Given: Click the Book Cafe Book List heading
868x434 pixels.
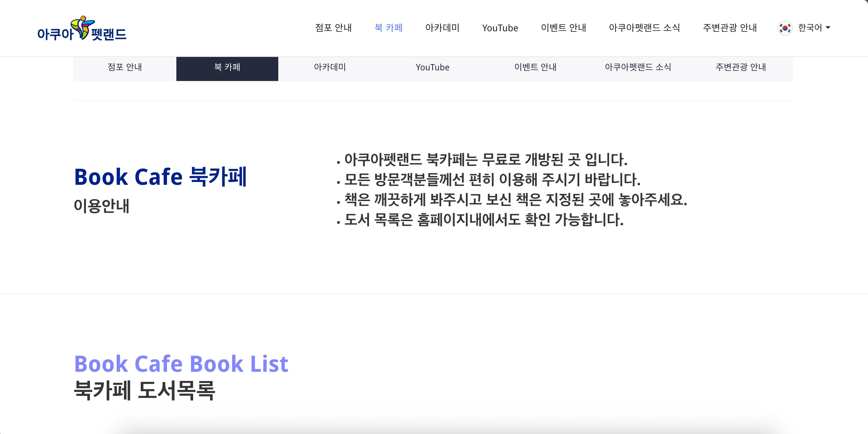Looking at the screenshot, I should pyautogui.click(x=181, y=364).
